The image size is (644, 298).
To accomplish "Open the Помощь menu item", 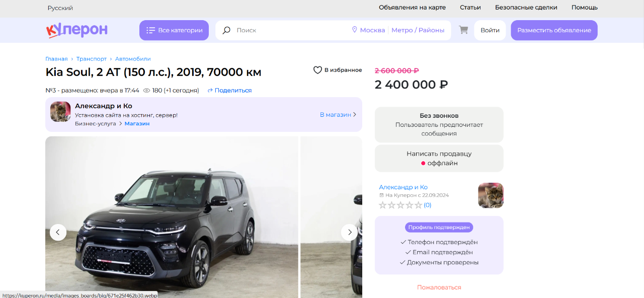I will pos(584,8).
